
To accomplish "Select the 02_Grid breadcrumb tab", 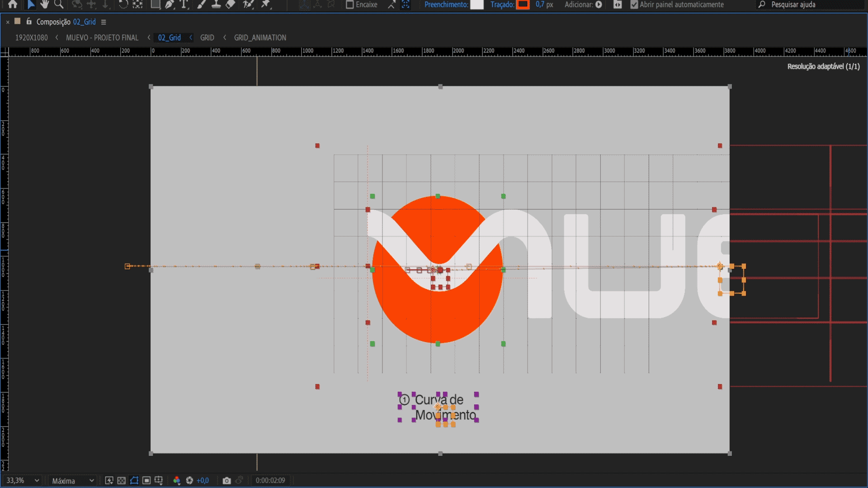I will [169, 38].
